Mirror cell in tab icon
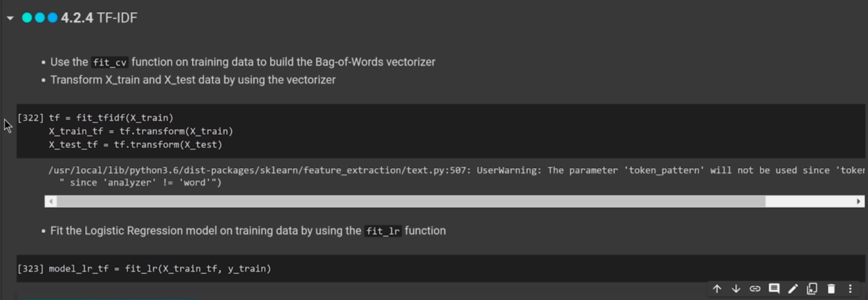This screenshot has height=300, width=868. (x=812, y=289)
